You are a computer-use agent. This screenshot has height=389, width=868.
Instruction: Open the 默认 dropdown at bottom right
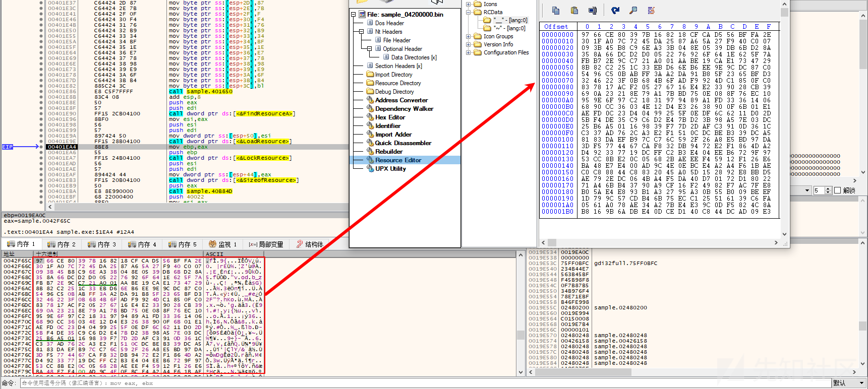click(848, 383)
